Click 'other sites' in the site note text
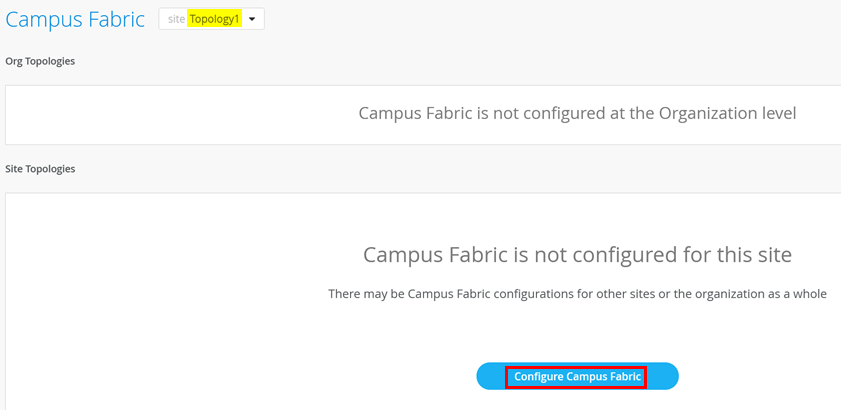841x410 pixels. [x=624, y=294]
